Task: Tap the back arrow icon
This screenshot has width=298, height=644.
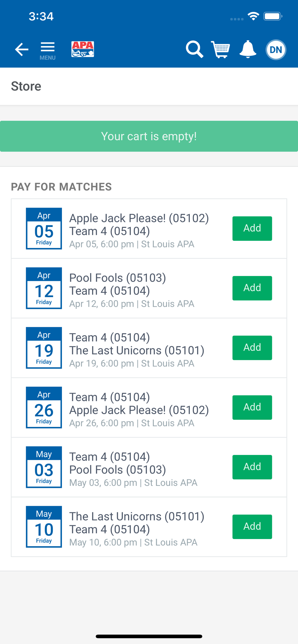Action: pos(22,50)
